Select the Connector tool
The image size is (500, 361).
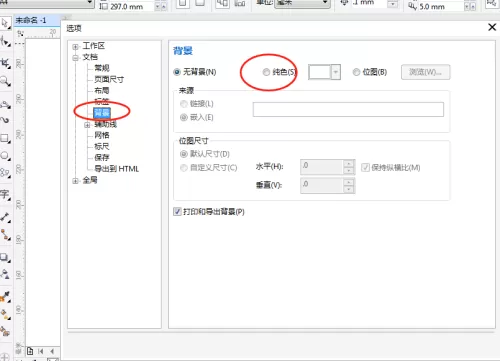(x=5, y=234)
